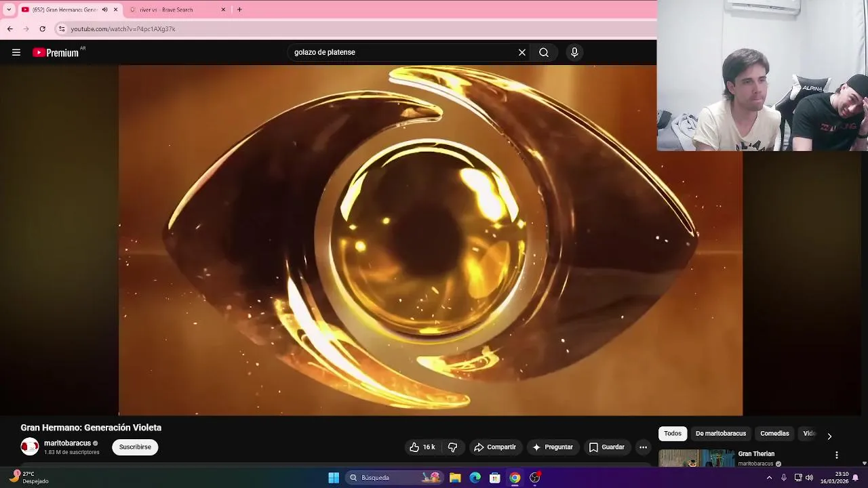Open OBS Studio icon in the taskbar
868x488 pixels.
pos(535,478)
